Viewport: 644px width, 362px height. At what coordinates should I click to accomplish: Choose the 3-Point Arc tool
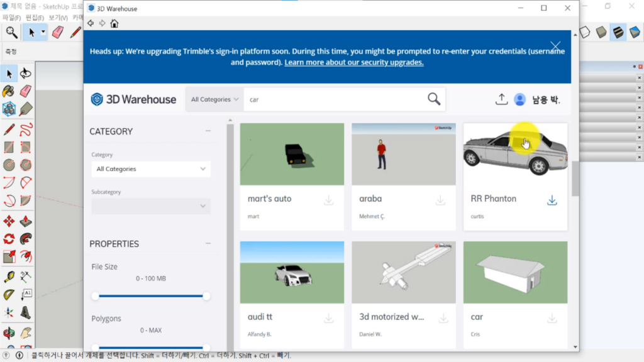pos(9,200)
